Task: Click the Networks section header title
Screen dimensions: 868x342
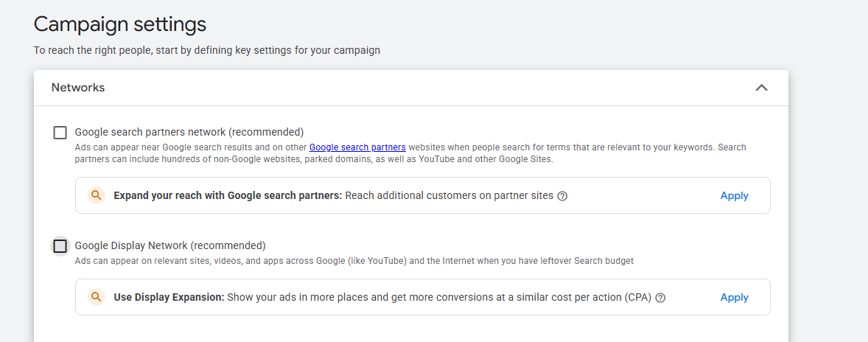Action: coord(78,88)
